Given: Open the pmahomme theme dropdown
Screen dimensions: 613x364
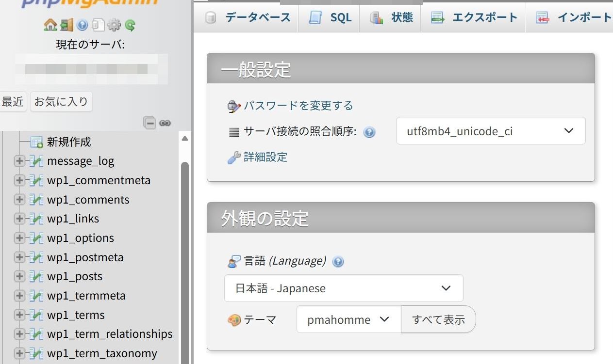Looking at the screenshot, I should (x=348, y=319).
